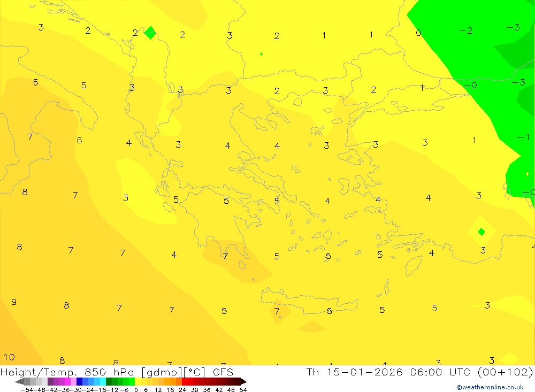Image resolution: width=535 pixels, height=392 pixels.
Task: Click the '24' label on the colour scale
Action: point(182,390)
